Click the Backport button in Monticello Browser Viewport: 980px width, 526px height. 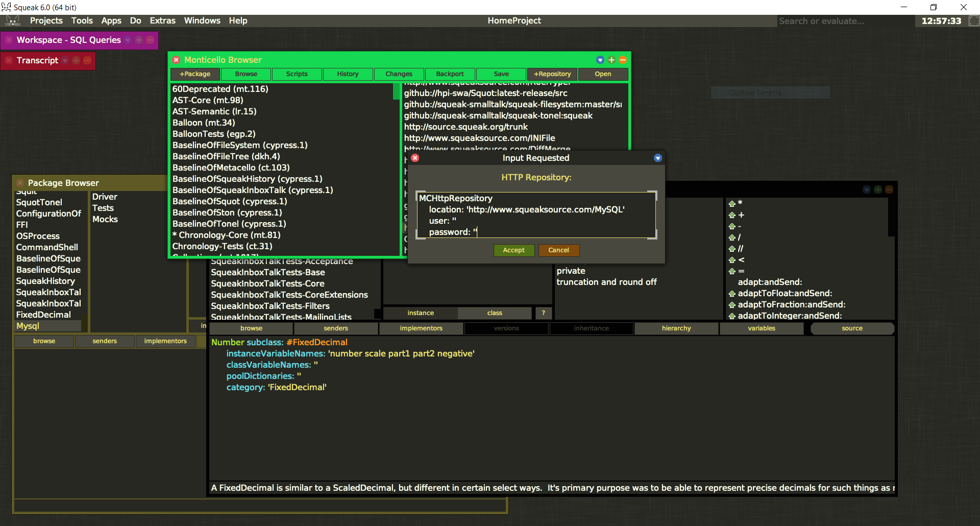click(450, 74)
